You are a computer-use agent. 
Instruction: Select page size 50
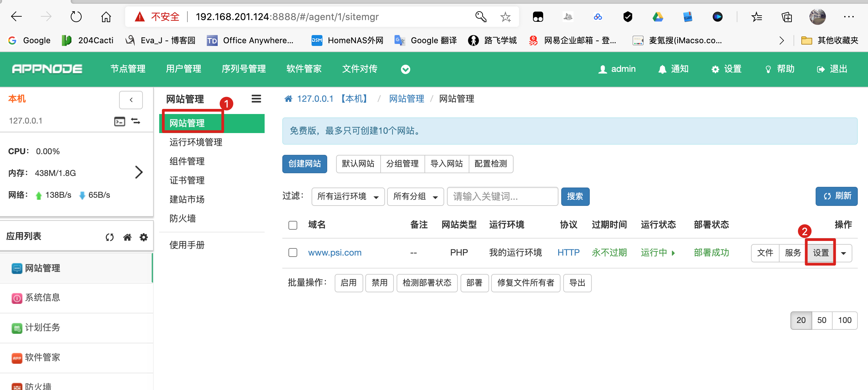(822, 320)
